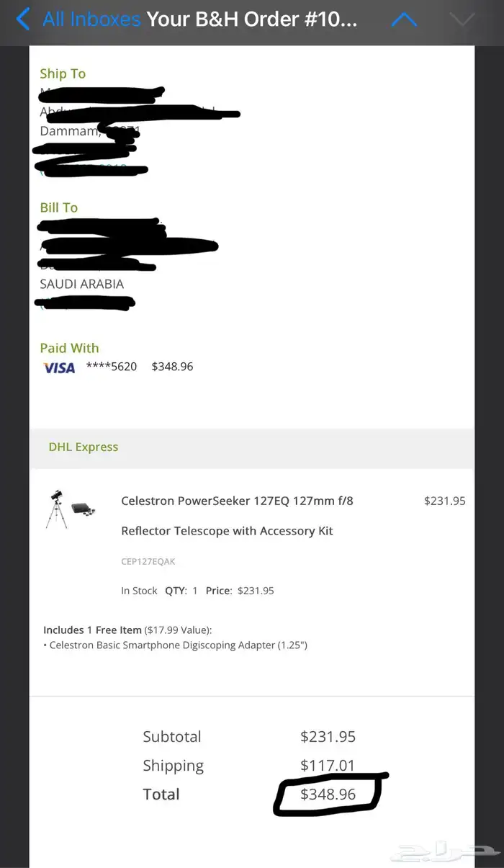Tap the telescope product thumbnail image

click(70, 509)
